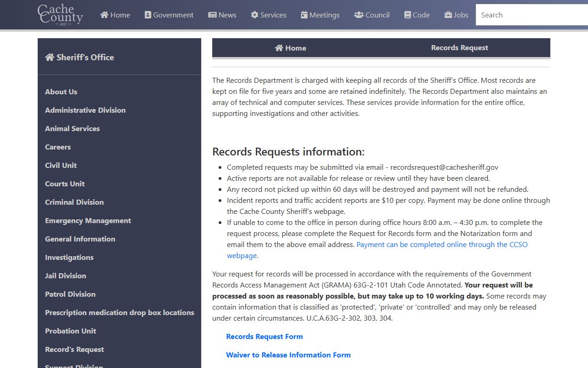Click the Jobs briefcase icon

(448, 15)
